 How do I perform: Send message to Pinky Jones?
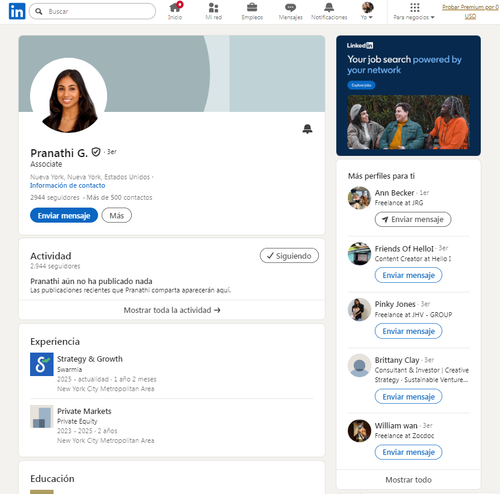click(x=409, y=331)
